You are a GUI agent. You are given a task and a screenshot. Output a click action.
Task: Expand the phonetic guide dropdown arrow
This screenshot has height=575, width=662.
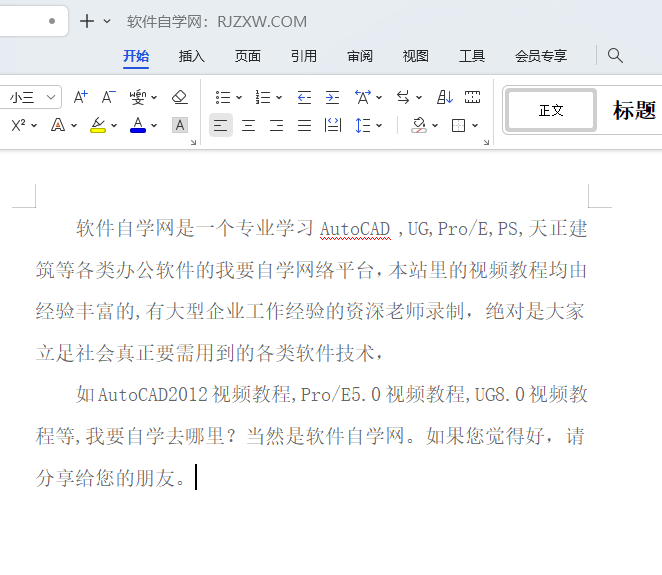(x=154, y=98)
